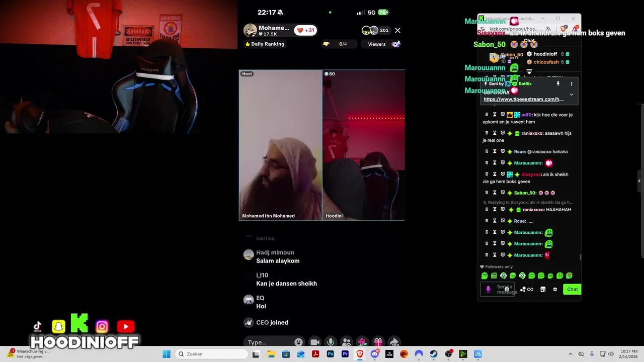Expand side panel arrow at screen edge
The width and height of the screenshot is (644, 362).
(x=639, y=181)
